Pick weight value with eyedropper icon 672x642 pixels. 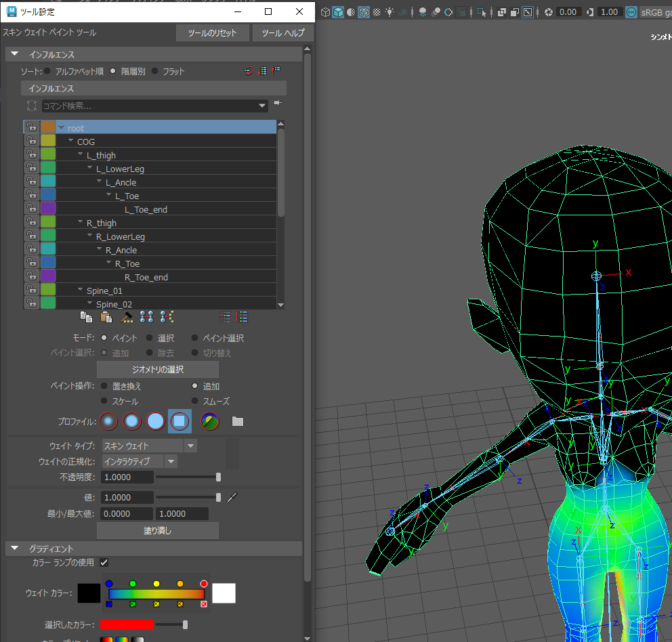232,497
